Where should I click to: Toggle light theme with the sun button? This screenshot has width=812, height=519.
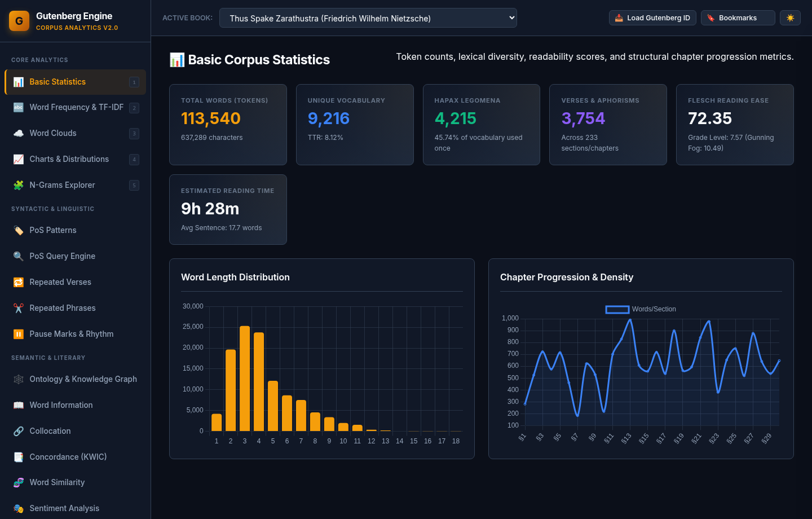790,18
